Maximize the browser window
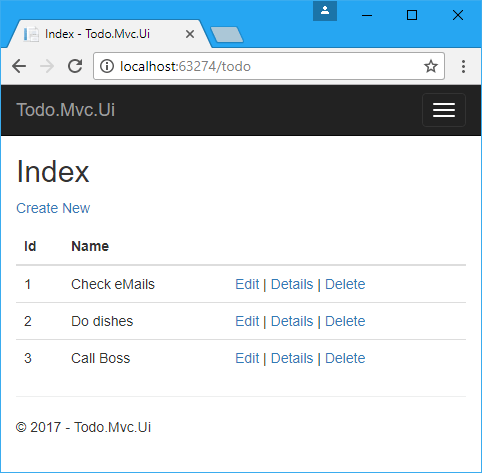Screen dimensions: 482x473 coord(412,15)
